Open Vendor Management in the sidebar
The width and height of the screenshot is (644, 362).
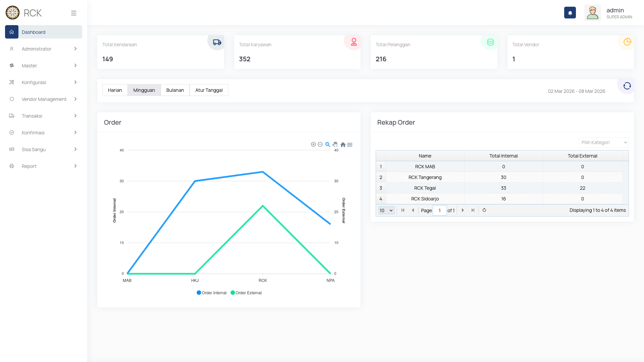coord(44,99)
